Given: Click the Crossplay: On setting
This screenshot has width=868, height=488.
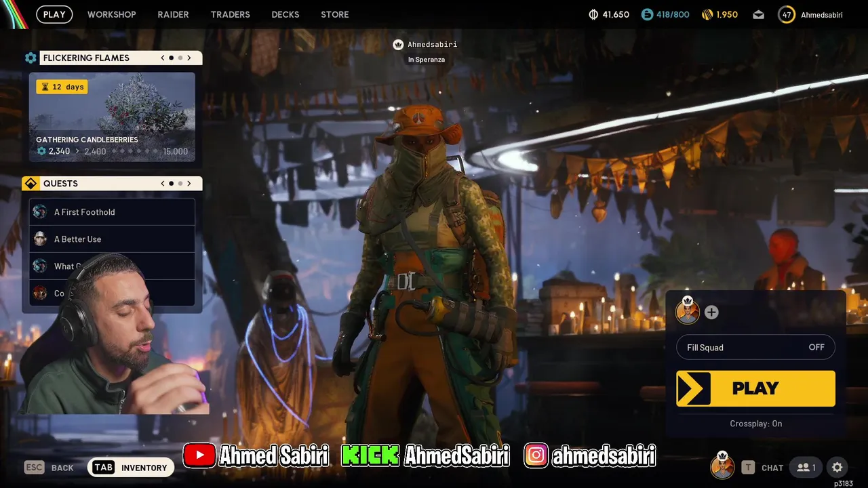Looking at the screenshot, I should [755, 424].
